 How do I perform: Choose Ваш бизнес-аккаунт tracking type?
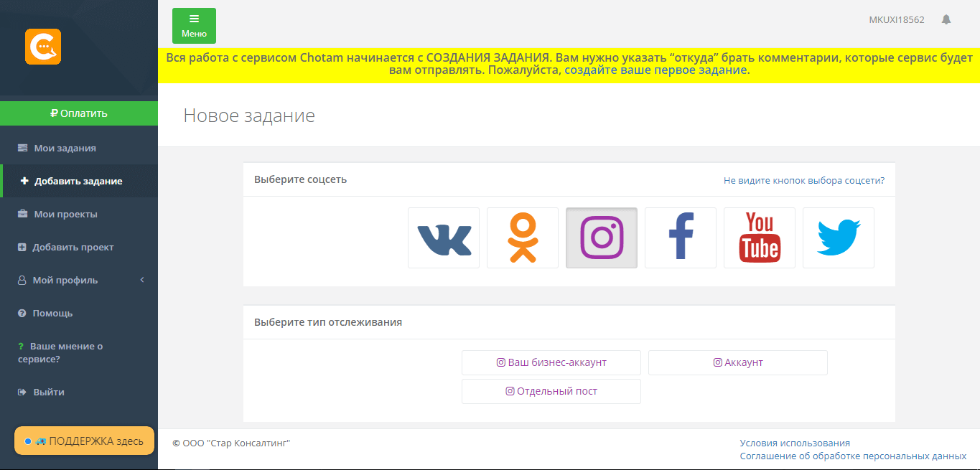click(x=551, y=362)
